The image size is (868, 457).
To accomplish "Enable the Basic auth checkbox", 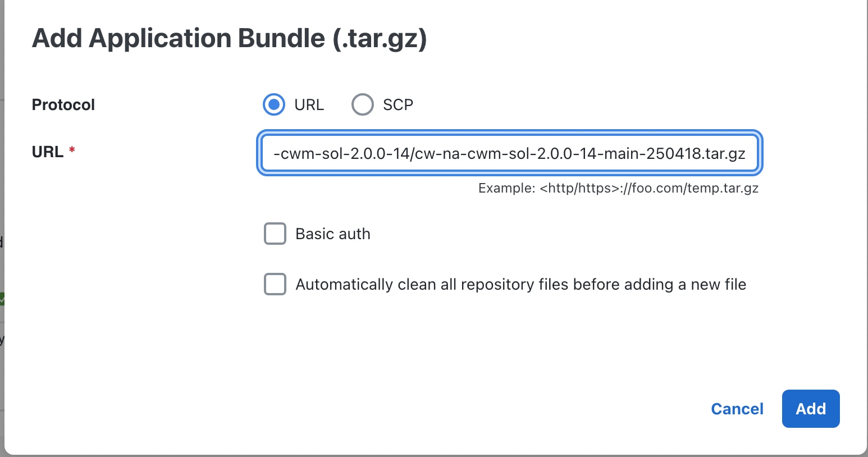I will [x=275, y=234].
